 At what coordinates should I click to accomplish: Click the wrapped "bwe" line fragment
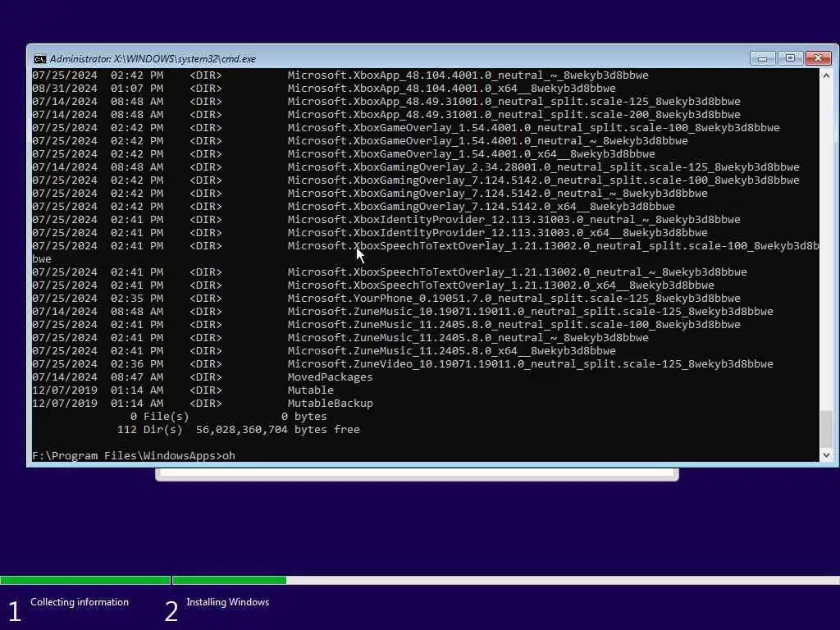[x=42, y=258]
